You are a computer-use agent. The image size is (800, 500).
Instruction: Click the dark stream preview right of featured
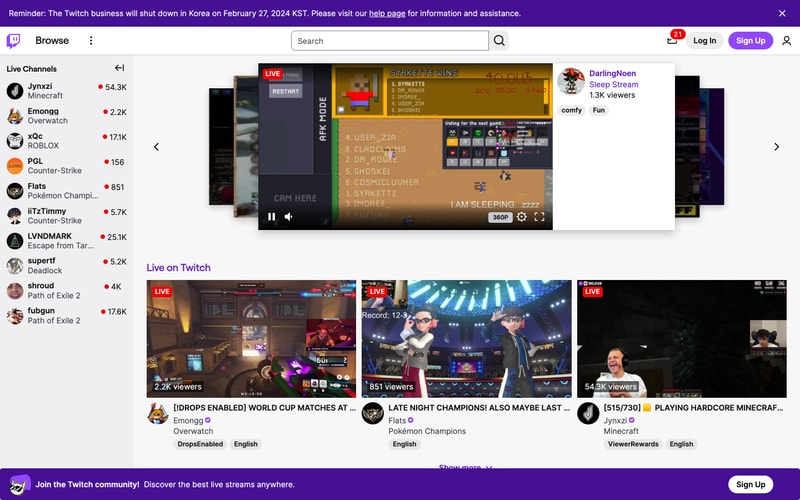(687, 147)
